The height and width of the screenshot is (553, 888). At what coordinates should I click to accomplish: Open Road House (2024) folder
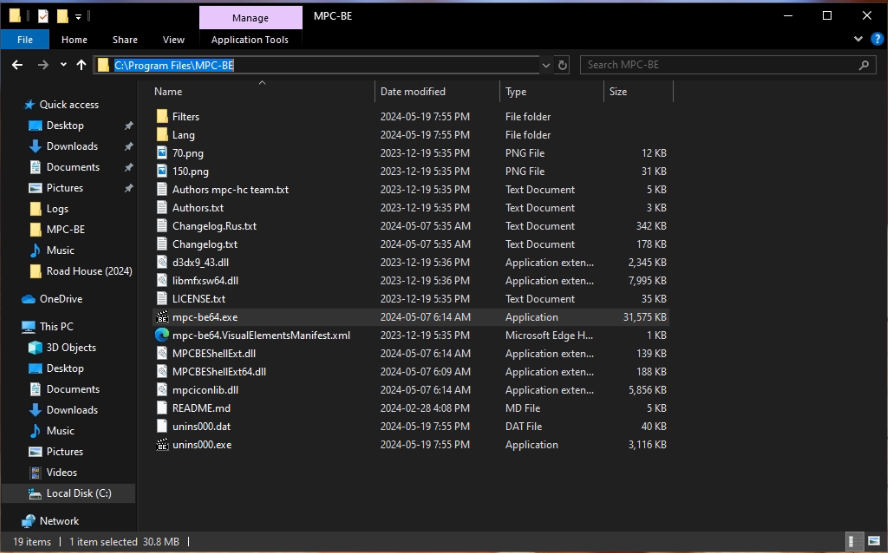tap(89, 271)
